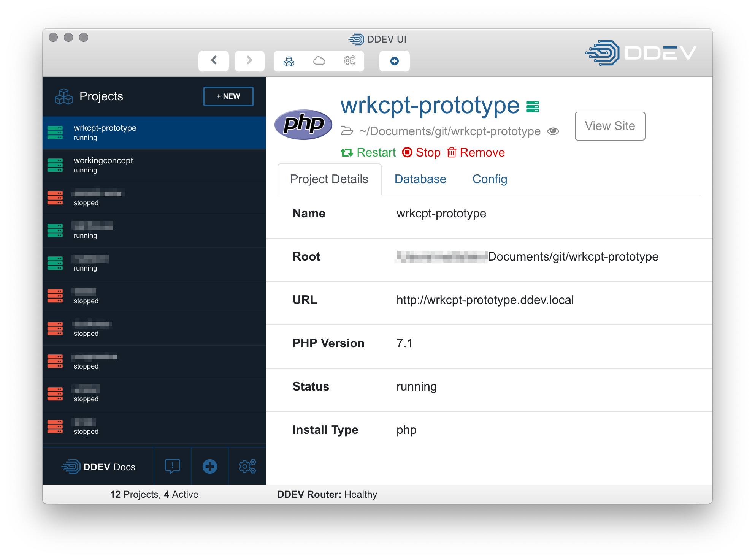Select the workingconcept project in the sidebar
Viewport: 755px width, 560px height.
154,165
